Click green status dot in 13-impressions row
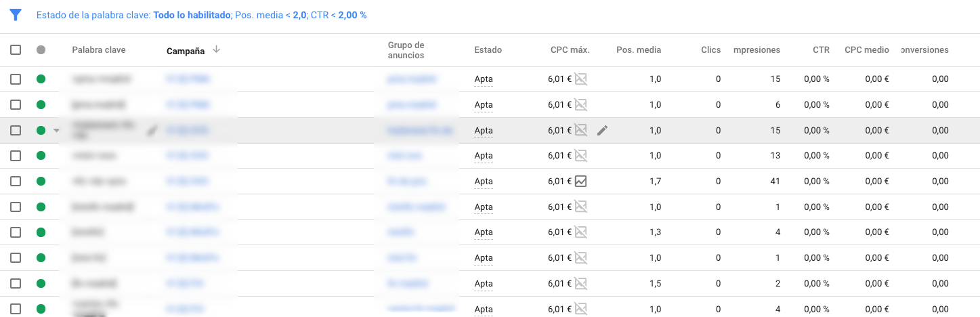Screen dimensions: 980x317 pos(41,156)
